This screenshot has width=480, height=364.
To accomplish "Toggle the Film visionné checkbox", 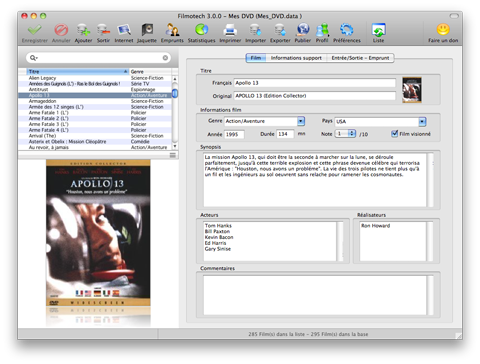I will click(x=395, y=134).
